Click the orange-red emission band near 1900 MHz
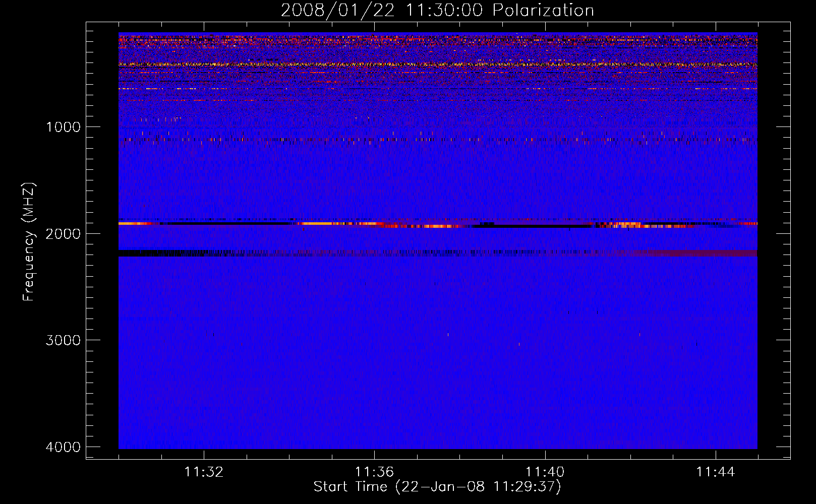This screenshot has height=504, width=816. coord(438,224)
